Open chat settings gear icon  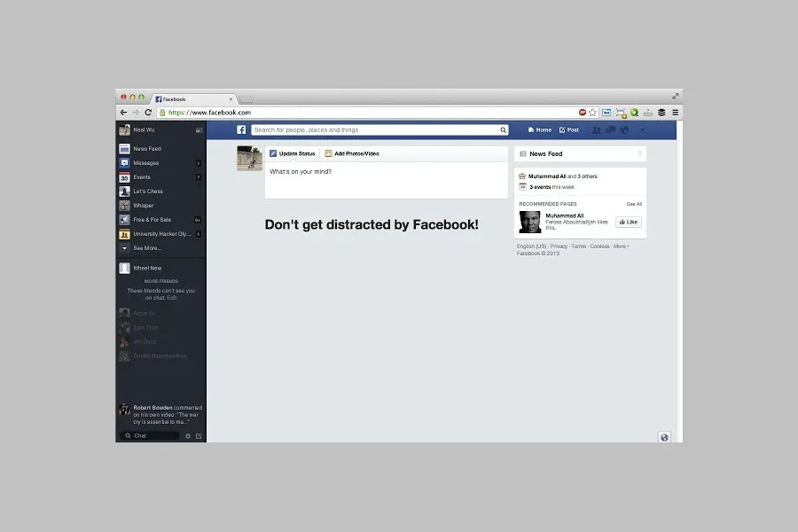(188, 436)
